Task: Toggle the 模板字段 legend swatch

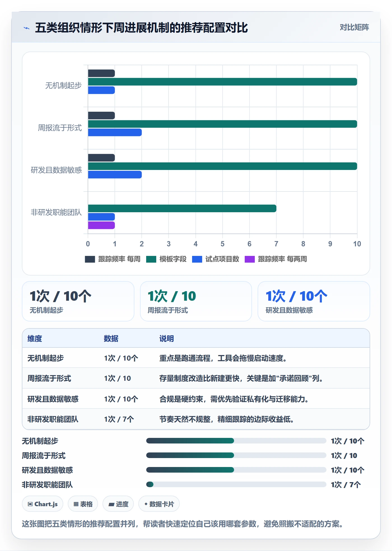Action: pos(151,259)
